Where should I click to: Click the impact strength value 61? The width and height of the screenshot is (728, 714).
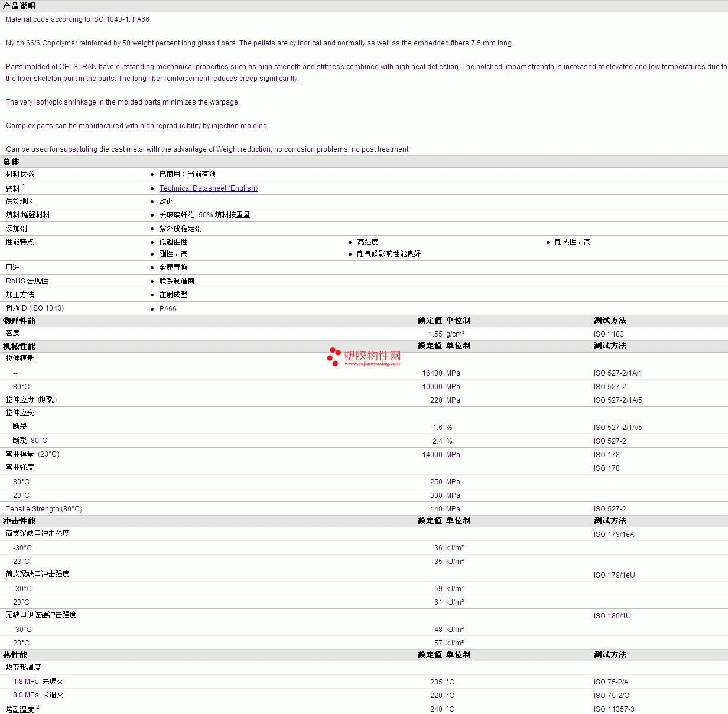pos(438,602)
